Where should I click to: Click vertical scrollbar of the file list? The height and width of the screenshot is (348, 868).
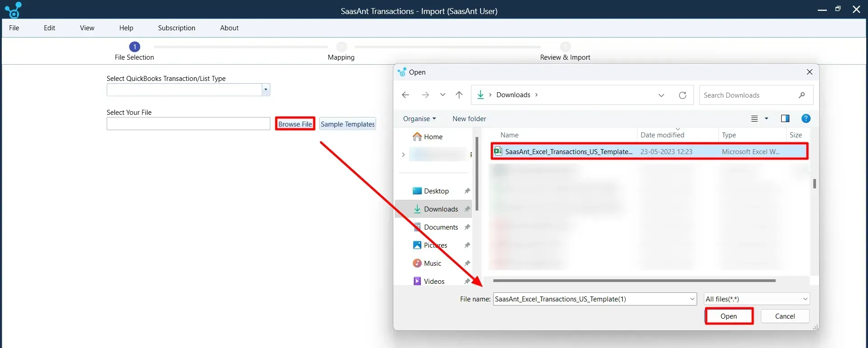point(814,183)
